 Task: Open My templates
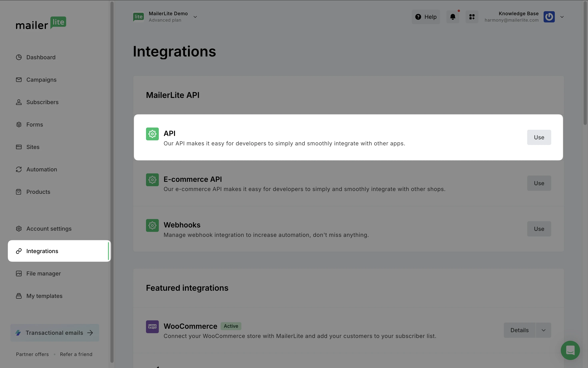[44, 296]
